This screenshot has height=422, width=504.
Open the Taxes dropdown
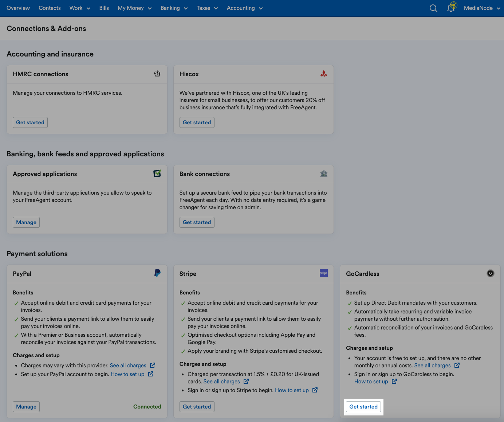(x=207, y=8)
